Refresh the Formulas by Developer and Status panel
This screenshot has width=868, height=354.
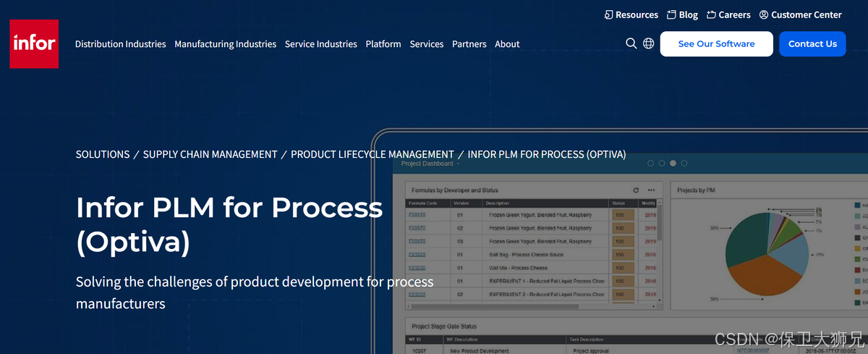(636, 190)
